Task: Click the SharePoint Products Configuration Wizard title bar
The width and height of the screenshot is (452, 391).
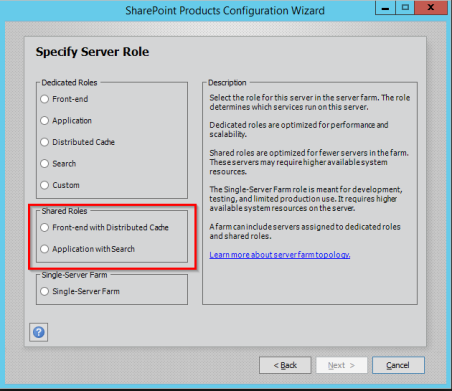Action: point(225,11)
